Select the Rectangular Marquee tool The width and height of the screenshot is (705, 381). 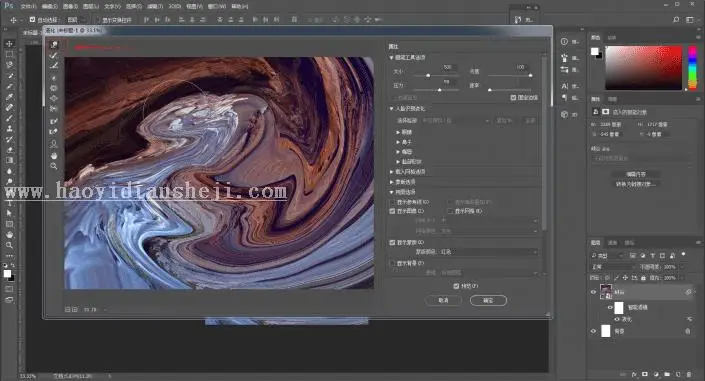pos(9,54)
